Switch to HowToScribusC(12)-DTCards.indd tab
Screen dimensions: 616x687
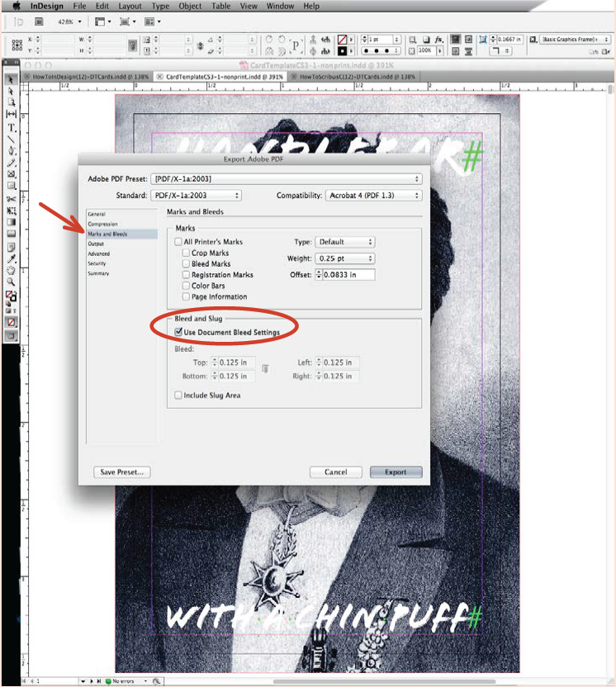(353, 77)
